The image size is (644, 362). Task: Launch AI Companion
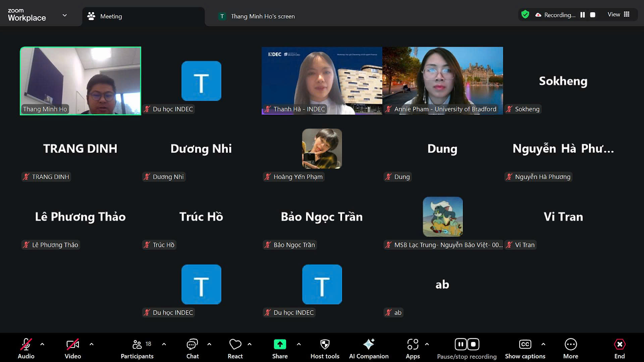tap(369, 349)
